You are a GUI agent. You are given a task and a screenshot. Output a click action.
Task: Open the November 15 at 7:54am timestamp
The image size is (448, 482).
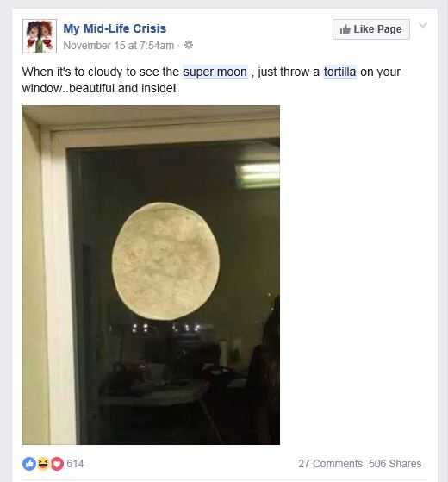[119, 46]
